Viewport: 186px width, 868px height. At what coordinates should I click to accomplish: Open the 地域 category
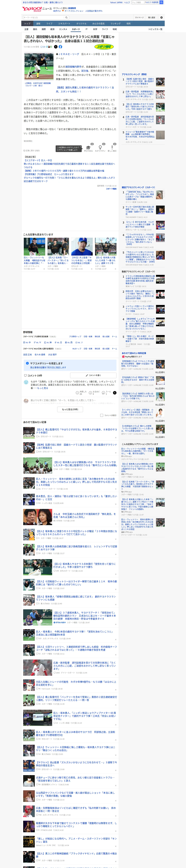[x=115, y=29]
